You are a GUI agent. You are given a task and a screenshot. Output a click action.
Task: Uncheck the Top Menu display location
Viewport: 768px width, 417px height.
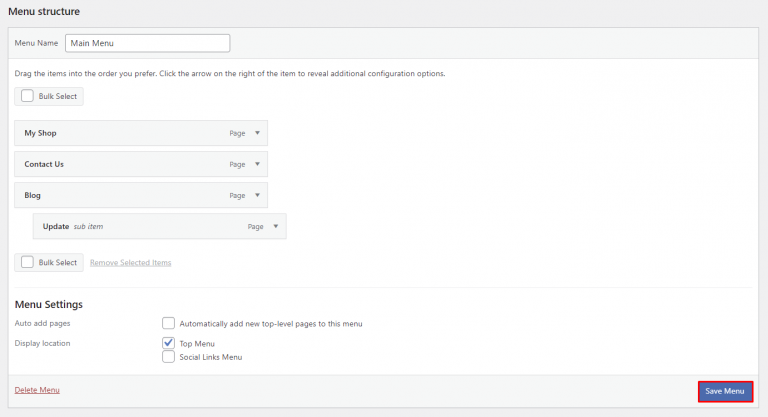tap(168, 343)
